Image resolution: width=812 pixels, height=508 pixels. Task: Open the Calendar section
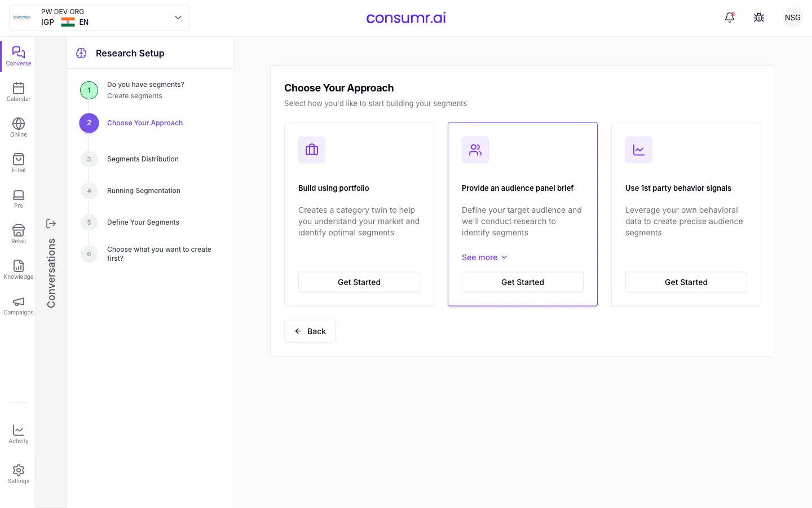(18, 92)
